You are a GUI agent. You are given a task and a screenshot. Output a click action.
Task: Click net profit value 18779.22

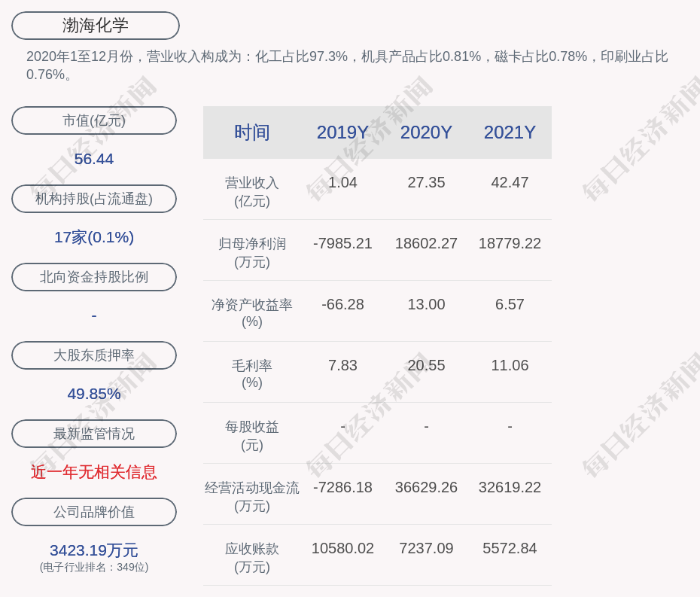click(x=510, y=243)
